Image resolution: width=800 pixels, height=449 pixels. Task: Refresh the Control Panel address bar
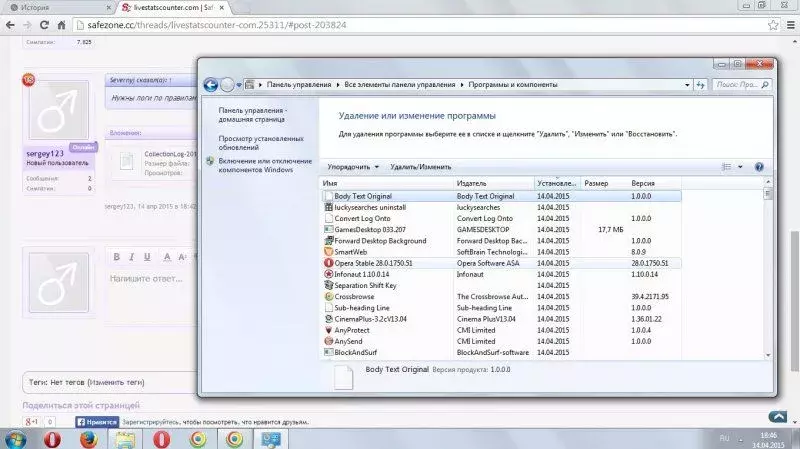pos(701,85)
